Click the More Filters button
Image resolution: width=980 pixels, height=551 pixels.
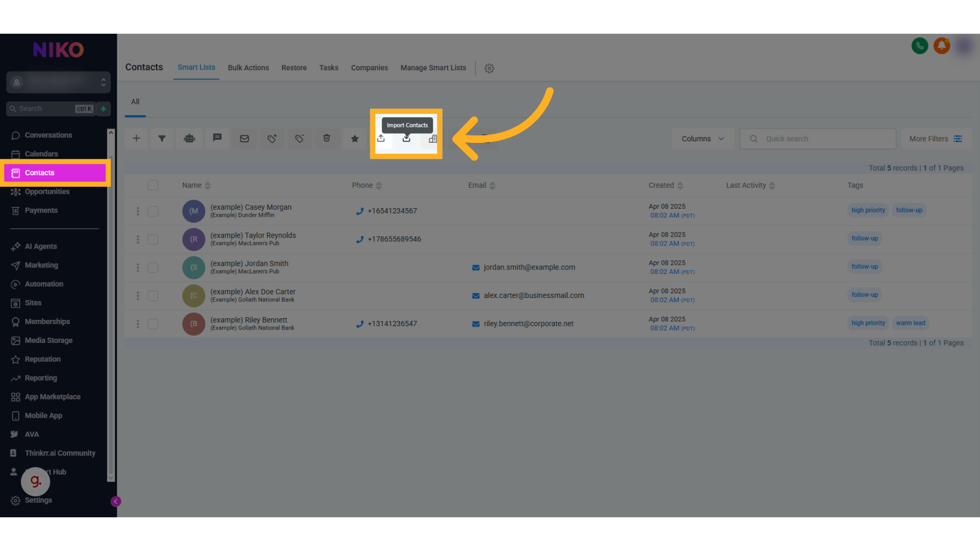[x=935, y=139]
